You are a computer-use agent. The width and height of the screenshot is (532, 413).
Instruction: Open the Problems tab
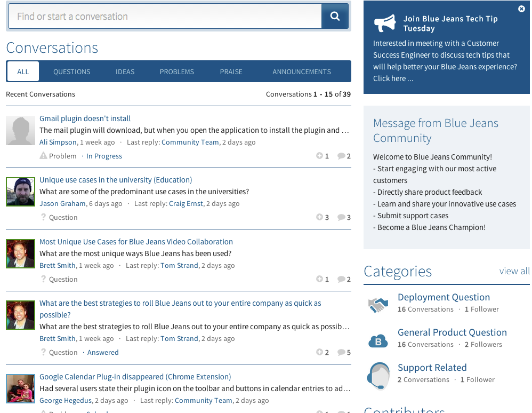coord(176,72)
